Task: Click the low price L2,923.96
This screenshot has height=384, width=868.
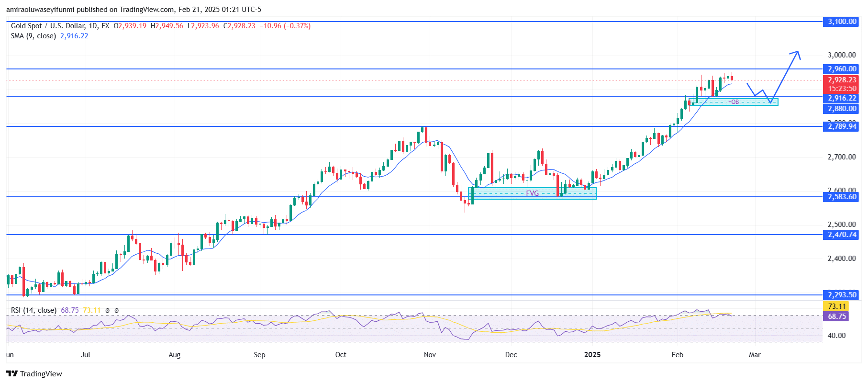Action: coord(203,26)
